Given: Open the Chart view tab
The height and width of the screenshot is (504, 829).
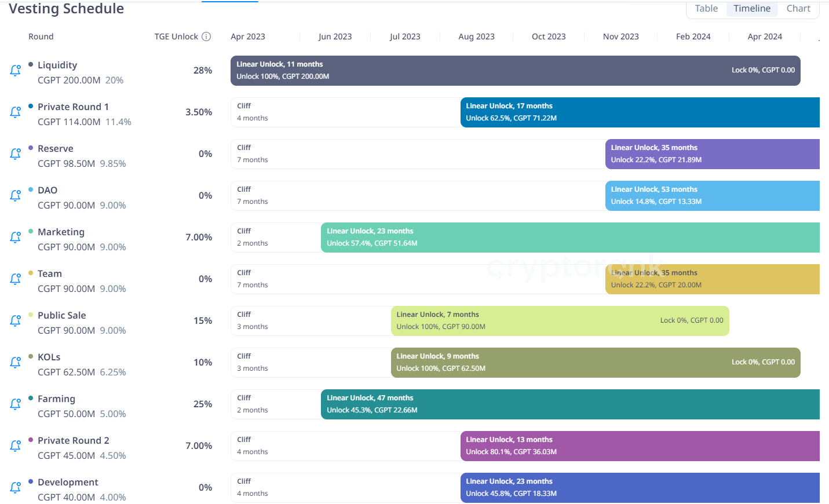Looking at the screenshot, I should pyautogui.click(x=798, y=9).
